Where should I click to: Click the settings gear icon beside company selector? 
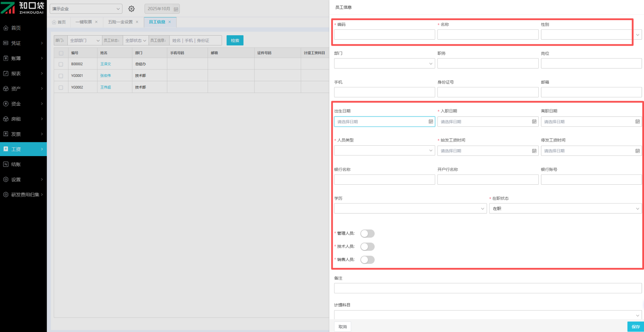(x=131, y=9)
